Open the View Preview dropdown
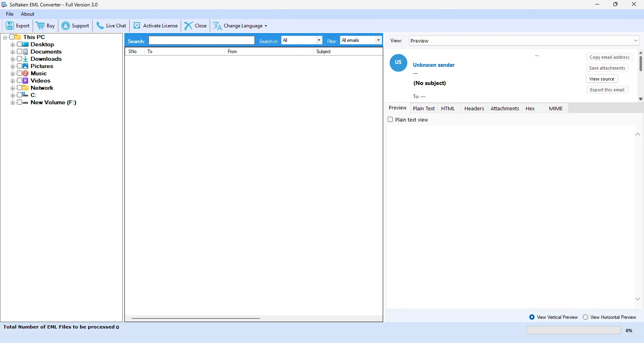This screenshot has width=644, height=343. point(524,41)
